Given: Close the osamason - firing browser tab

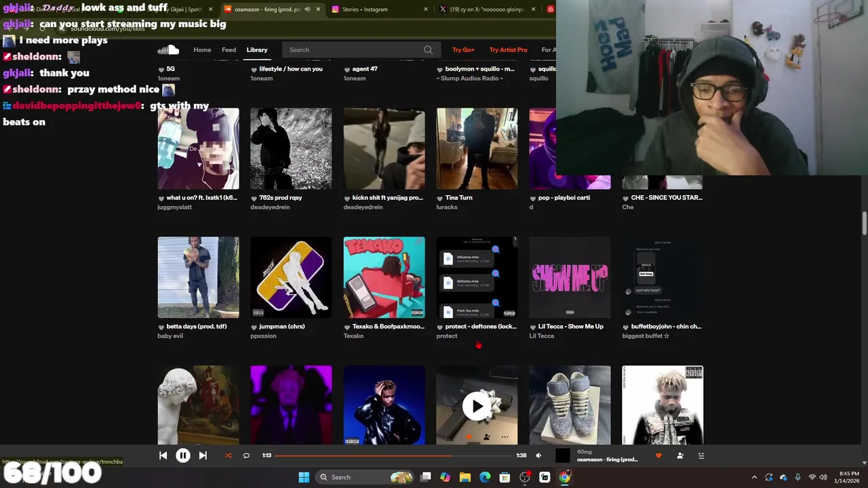Looking at the screenshot, I should [318, 9].
